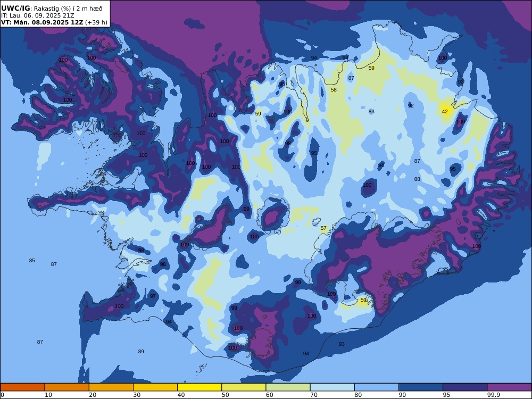Click the 90-95 dark blue legend swatch
The width and height of the screenshot is (532, 399).
pos(421,387)
